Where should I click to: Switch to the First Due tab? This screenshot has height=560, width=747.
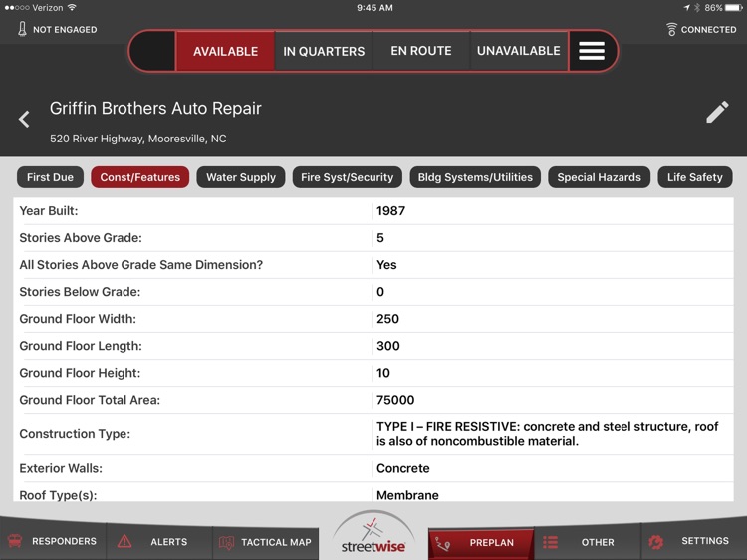(50, 177)
